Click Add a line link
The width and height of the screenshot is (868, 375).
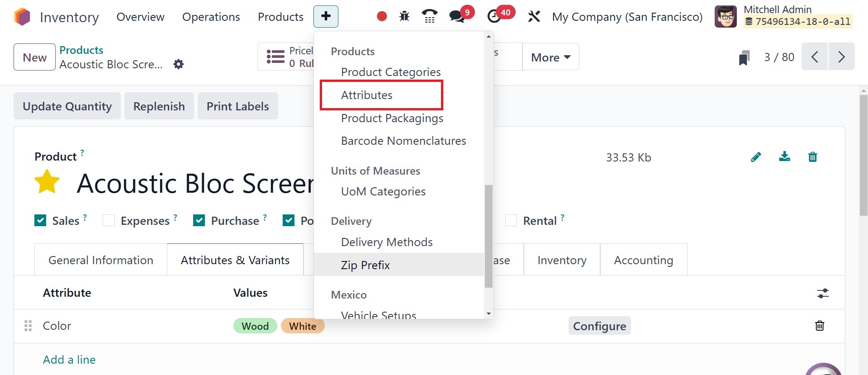[x=69, y=360]
